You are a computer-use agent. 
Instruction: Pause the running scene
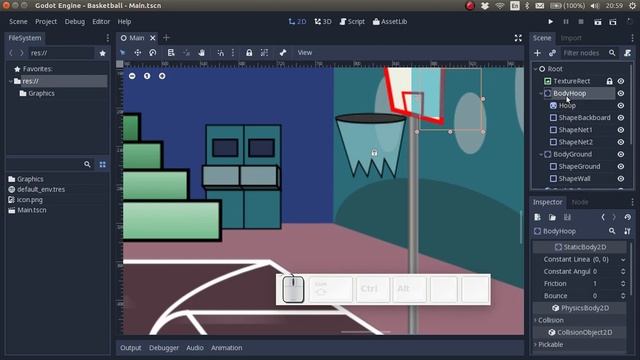[566, 22]
